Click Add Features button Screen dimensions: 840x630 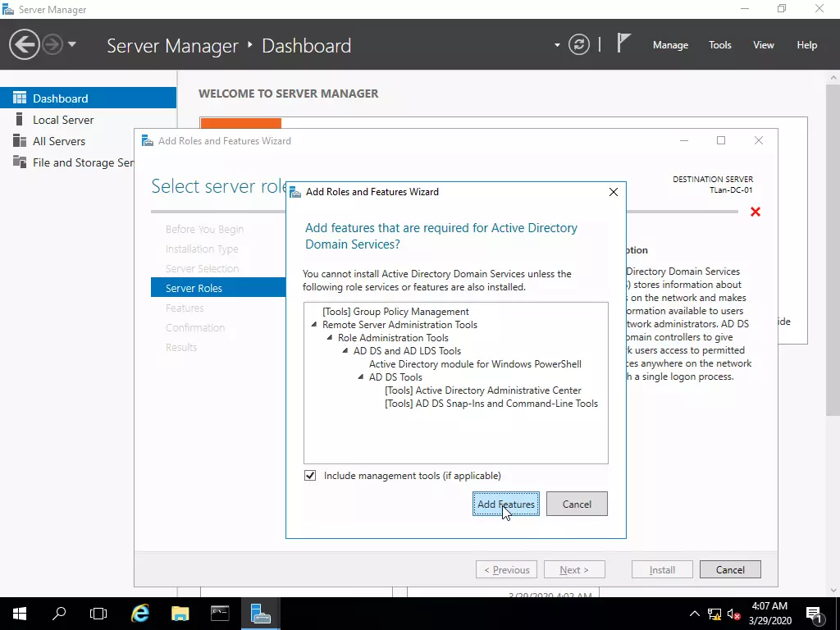[x=505, y=504]
